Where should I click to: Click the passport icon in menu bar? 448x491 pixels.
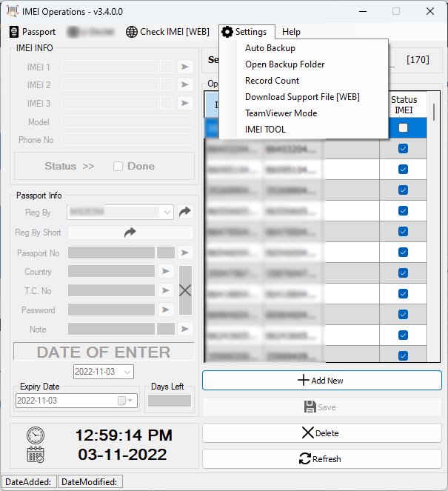tap(14, 32)
